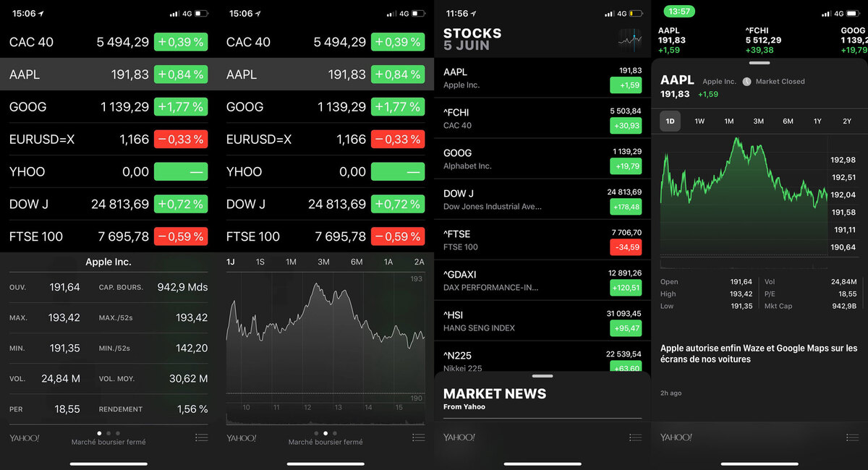Open ^N225 Nikkei 225 row
868x470 pixels.
pyautogui.click(x=542, y=358)
